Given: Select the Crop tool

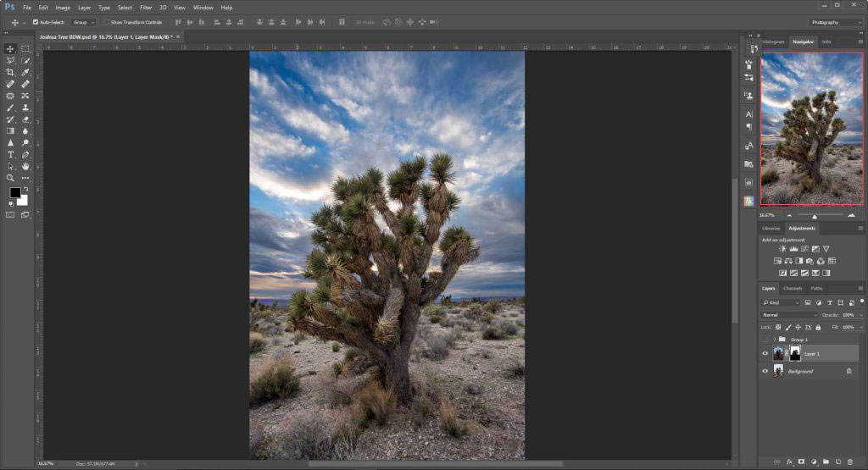Looking at the screenshot, I should (10, 73).
